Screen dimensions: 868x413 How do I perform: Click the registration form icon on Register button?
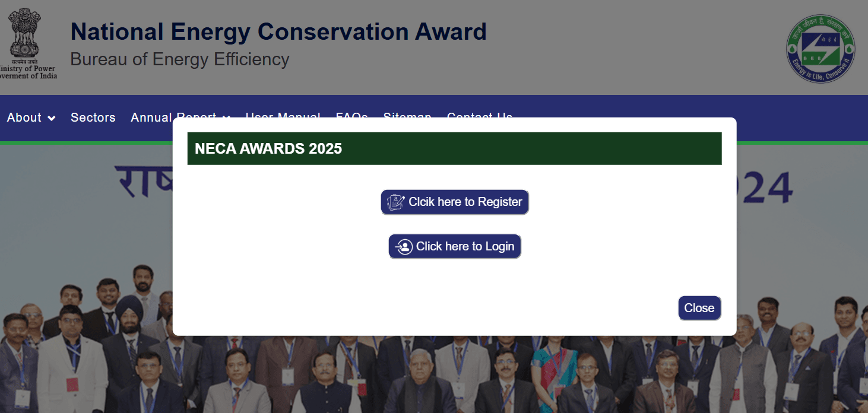[394, 201]
